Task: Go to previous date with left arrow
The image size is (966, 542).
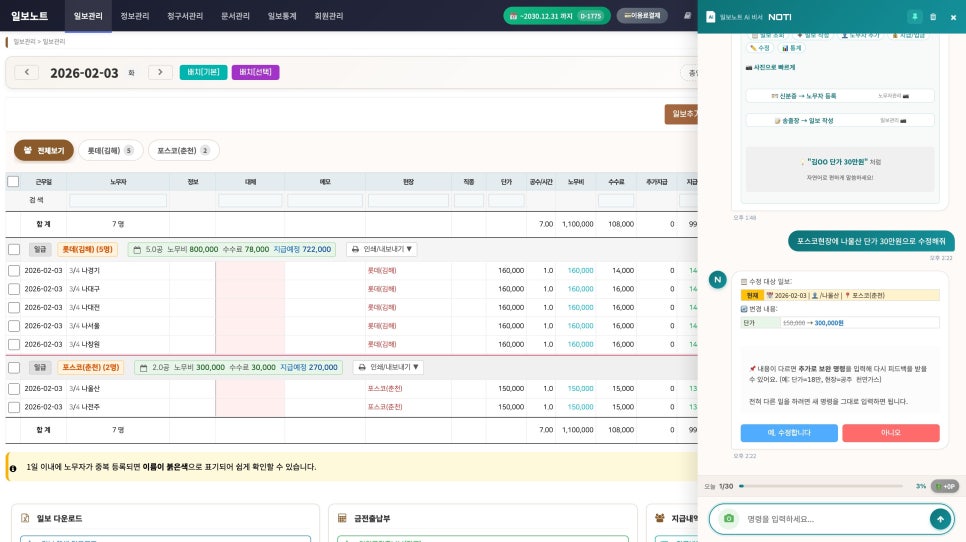Action: coord(27,73)
